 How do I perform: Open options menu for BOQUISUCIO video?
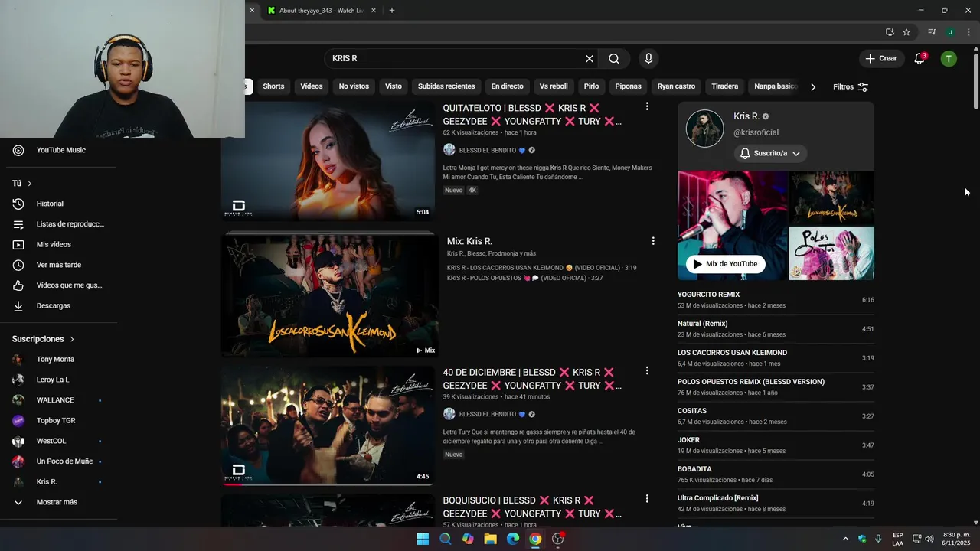[647, 499]
